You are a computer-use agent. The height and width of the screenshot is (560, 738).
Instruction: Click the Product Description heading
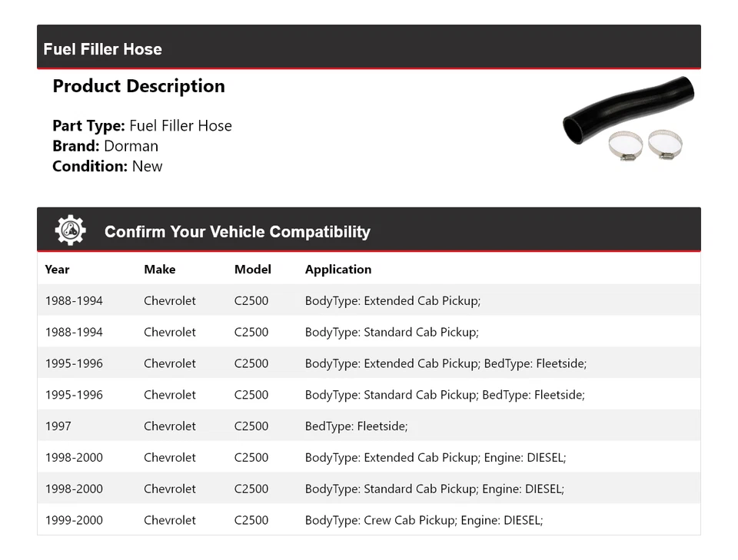point(138,86)
